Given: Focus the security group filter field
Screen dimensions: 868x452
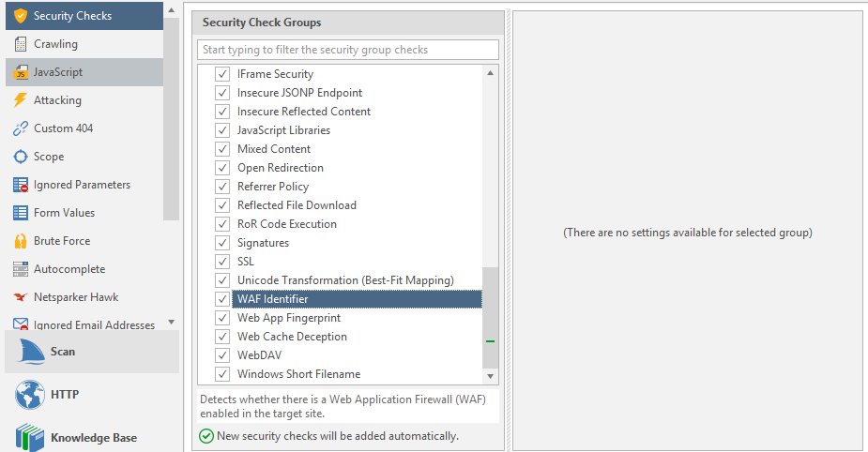Looking at the screenshot, I should click(x=348, y=50).
